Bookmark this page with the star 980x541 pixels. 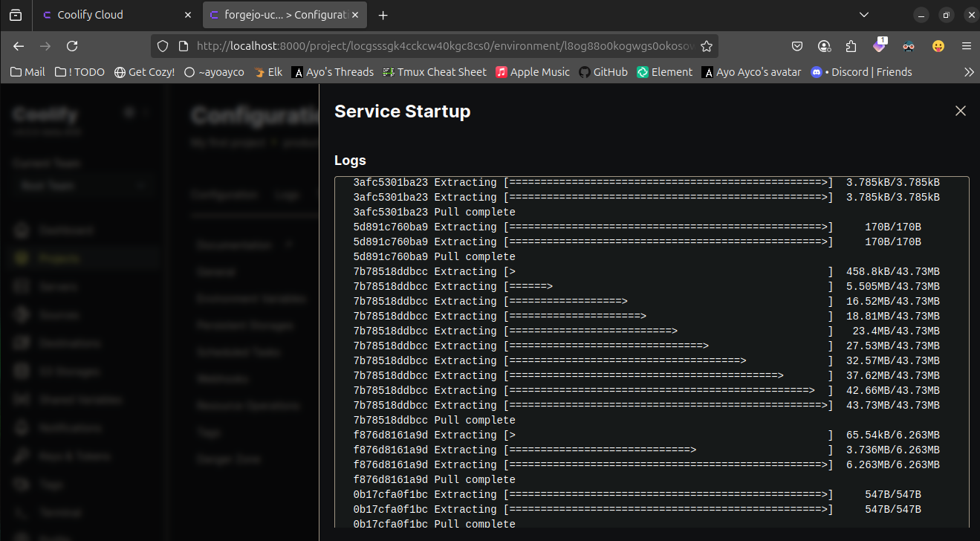coord(707,46)
